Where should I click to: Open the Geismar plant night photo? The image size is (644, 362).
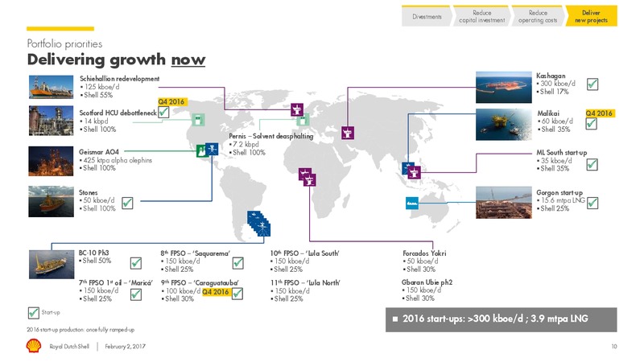(51, 161)
